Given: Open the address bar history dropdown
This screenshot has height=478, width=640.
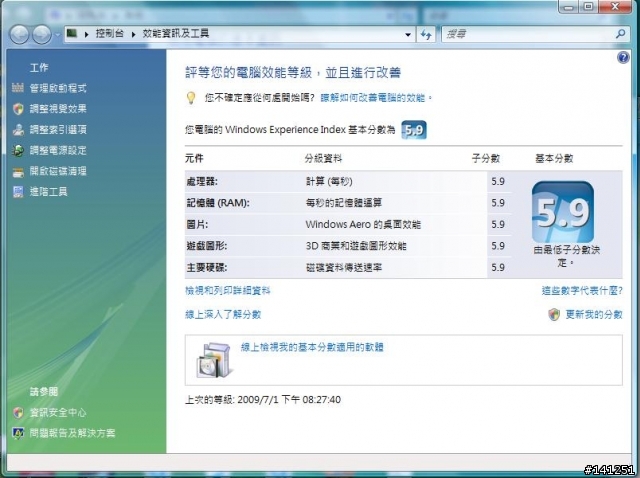Looking at the screenshot, I should pos(408,35).
